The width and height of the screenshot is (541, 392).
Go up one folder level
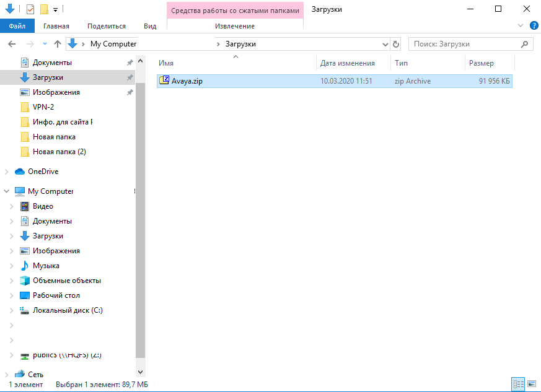[58, 44]
